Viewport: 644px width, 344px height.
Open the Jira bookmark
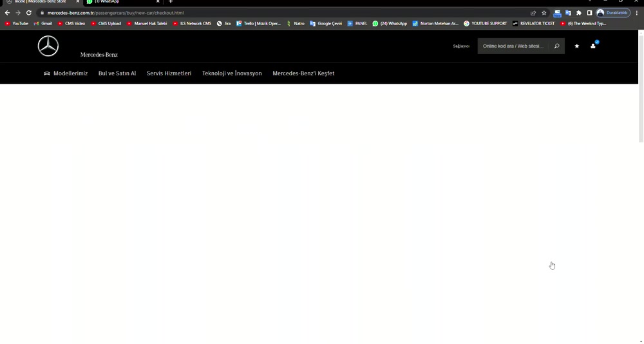(x=224, y=23)
